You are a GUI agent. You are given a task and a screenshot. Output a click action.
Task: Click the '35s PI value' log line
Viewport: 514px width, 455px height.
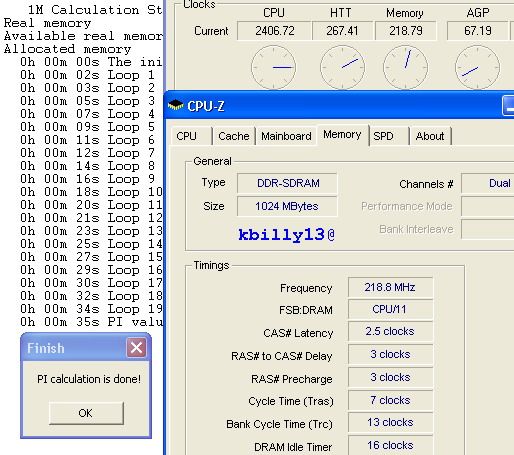click(x=91, y=322)
